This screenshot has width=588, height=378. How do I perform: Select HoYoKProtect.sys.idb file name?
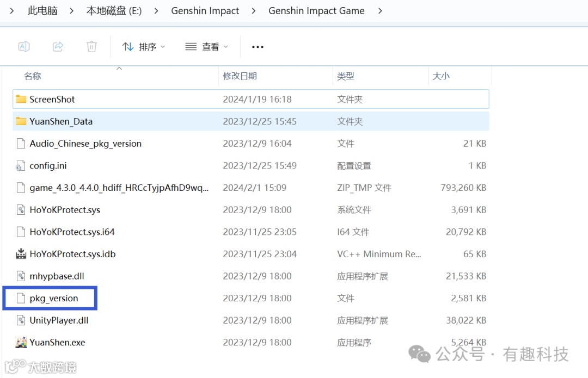tap(72, 254)
